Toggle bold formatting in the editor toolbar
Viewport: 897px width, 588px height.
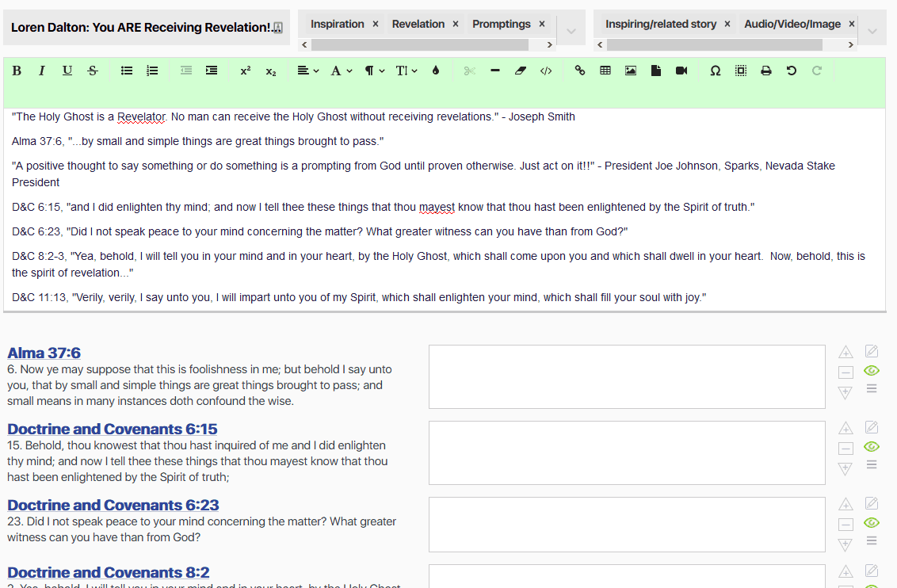(17, 71)
